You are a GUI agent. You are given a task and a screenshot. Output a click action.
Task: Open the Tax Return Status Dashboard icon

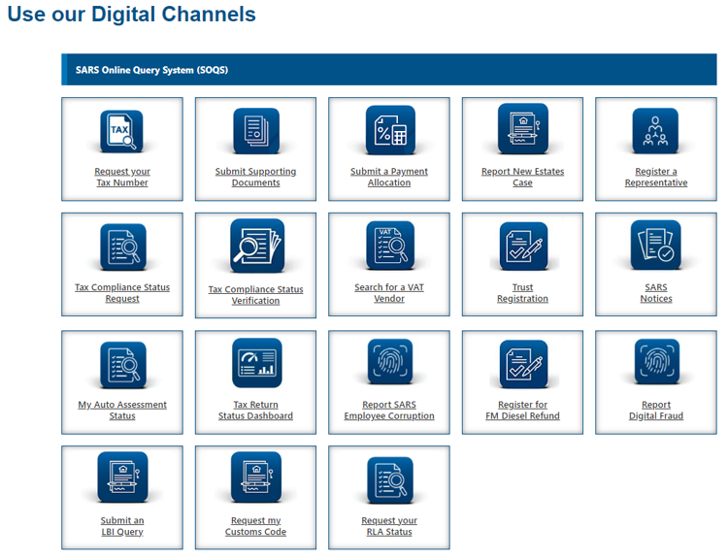[x=257, y=363]
